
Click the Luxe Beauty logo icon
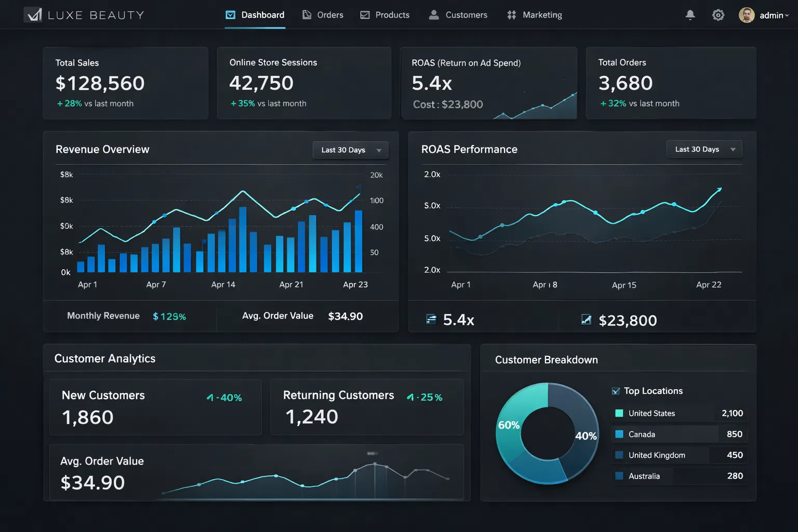34,15
